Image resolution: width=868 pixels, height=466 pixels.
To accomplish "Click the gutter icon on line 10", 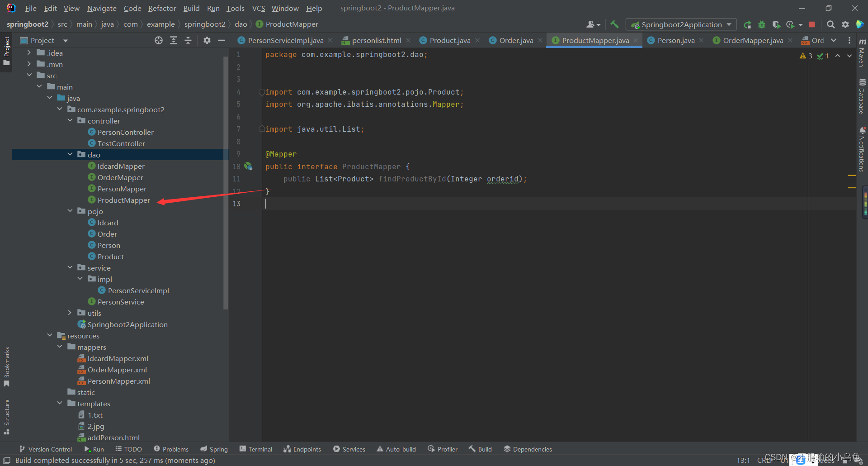I will [248, 166].
